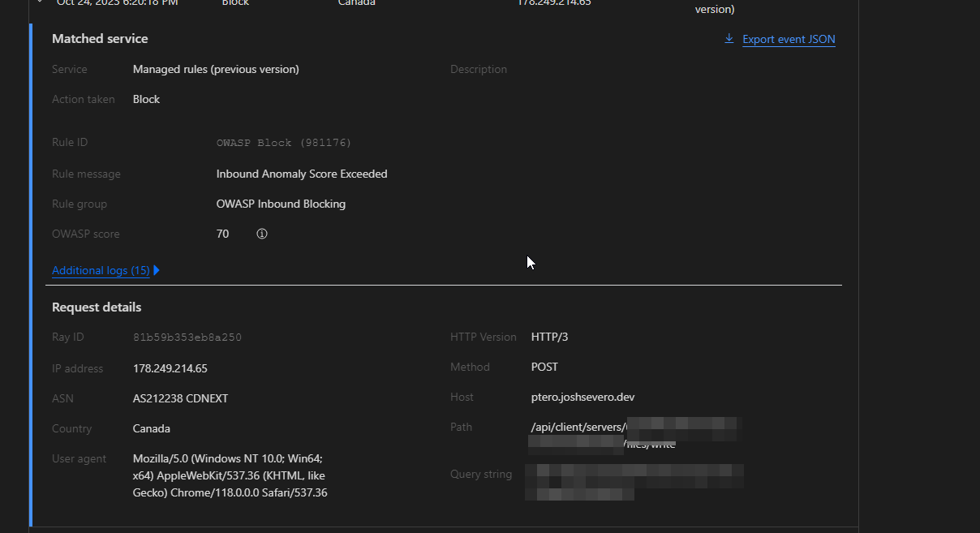The height and width of the screenshot is (533, 980).
Task: Click the Managed rules (previous version) service value
Action: point(216,69)
